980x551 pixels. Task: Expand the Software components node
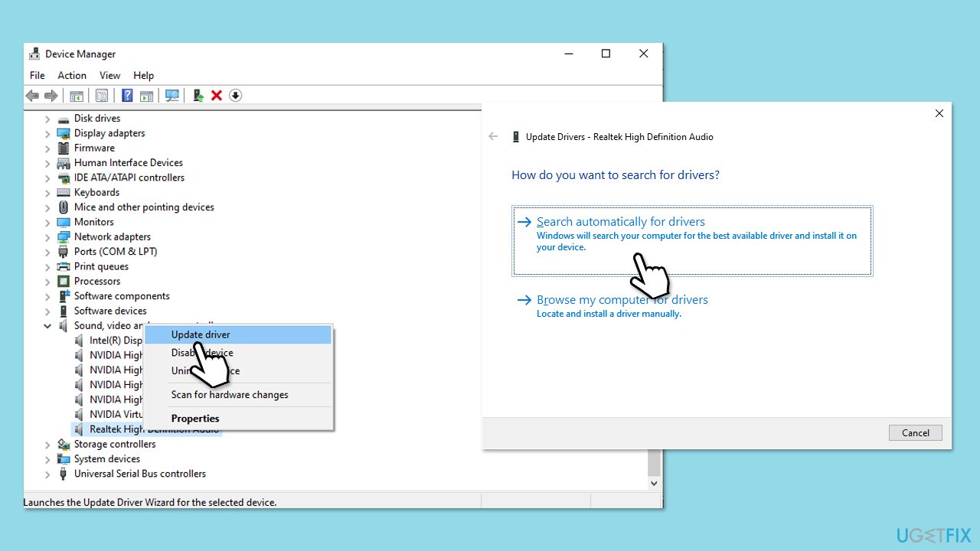pos(47,296)
